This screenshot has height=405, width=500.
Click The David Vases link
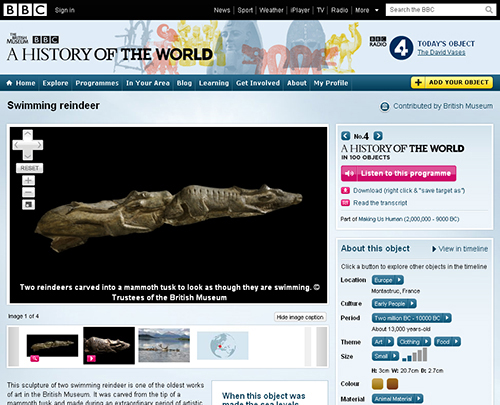441,52
